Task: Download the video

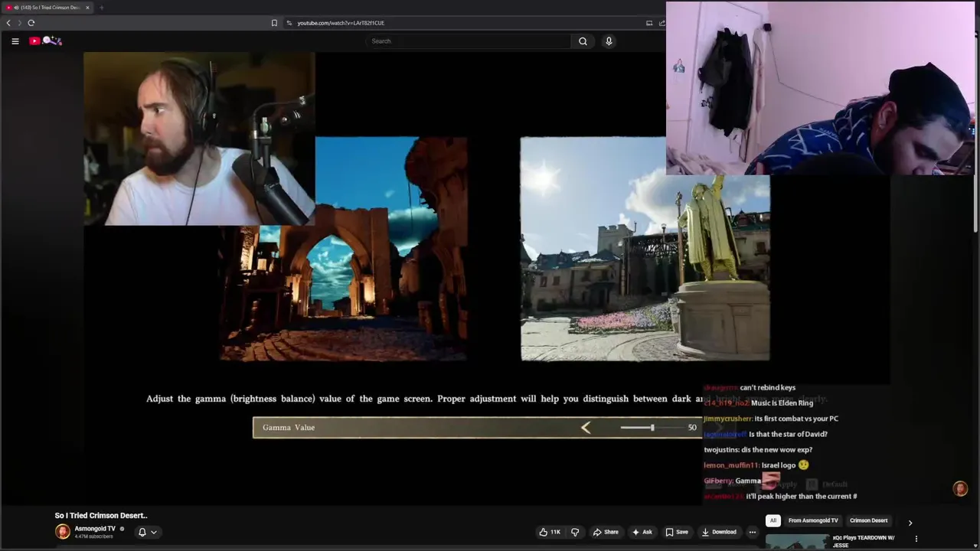Action: click(x=719, y=532)
